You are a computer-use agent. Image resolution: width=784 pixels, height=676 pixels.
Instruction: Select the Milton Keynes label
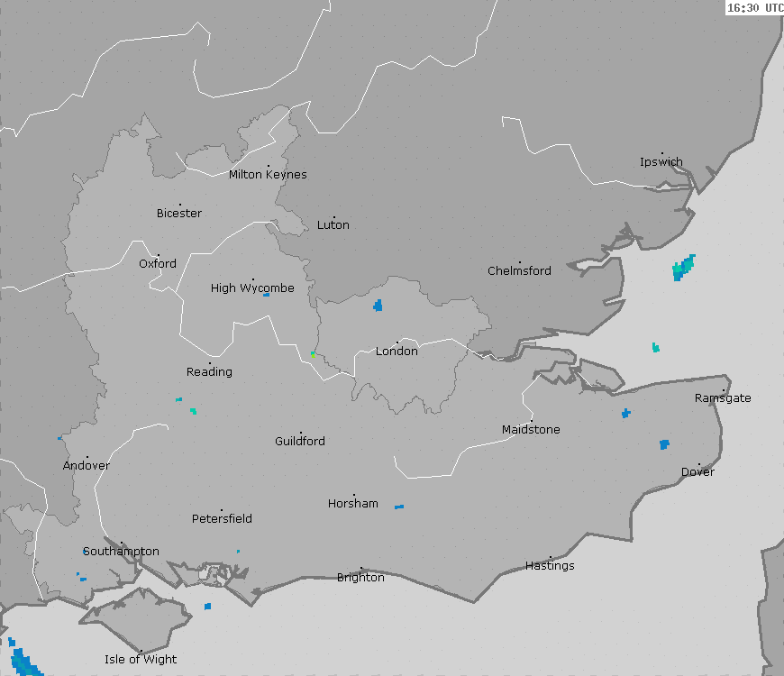(268, 174)
